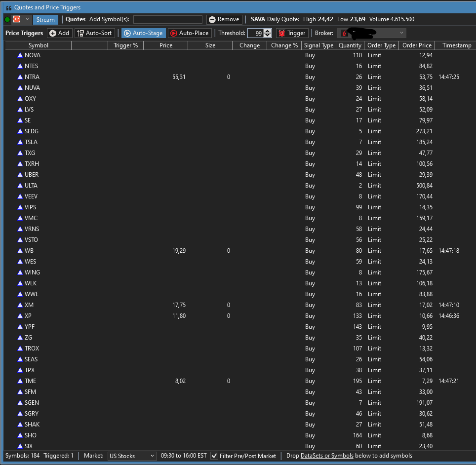Sort by Price column header
The height and width of the screenshot is (465, 476).
(166, 45)
